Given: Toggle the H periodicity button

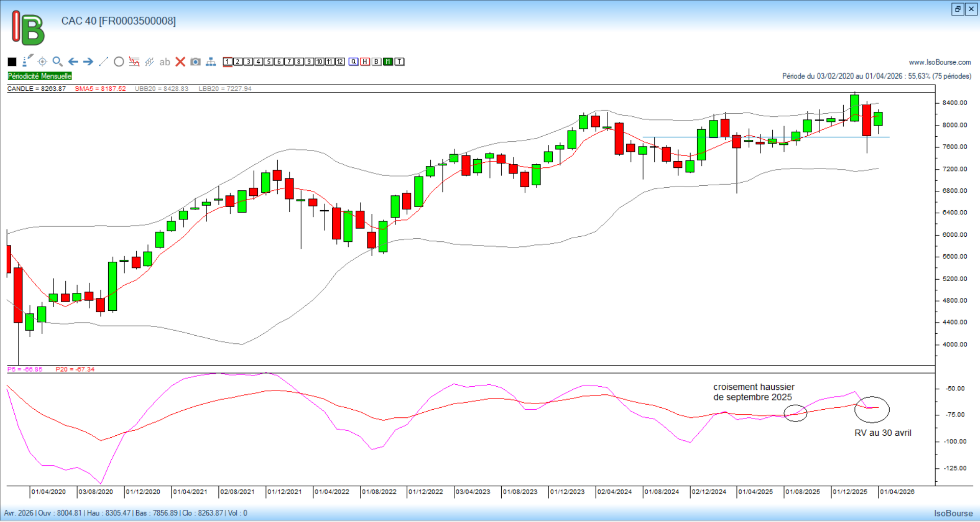Looking at the screenshot, I should [365, 62].
